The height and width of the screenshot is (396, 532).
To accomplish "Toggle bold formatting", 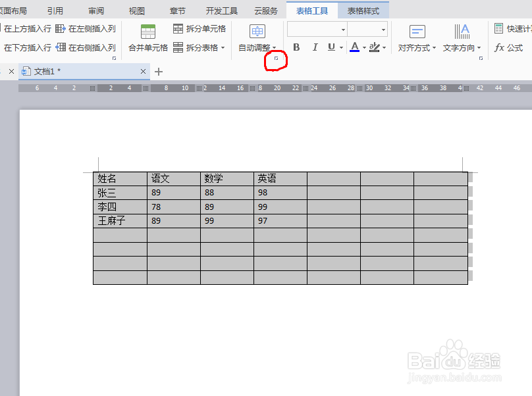I will 296,47.
